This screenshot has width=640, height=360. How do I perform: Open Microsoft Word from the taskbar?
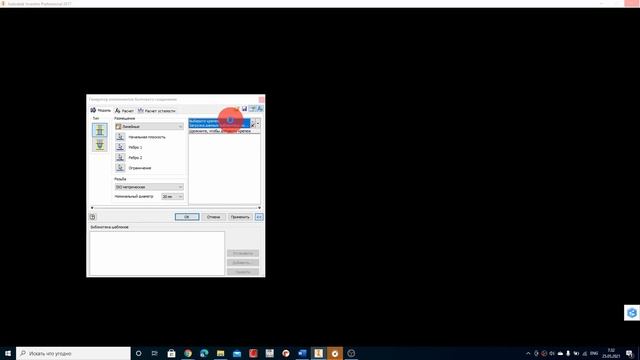coord(302,353)
